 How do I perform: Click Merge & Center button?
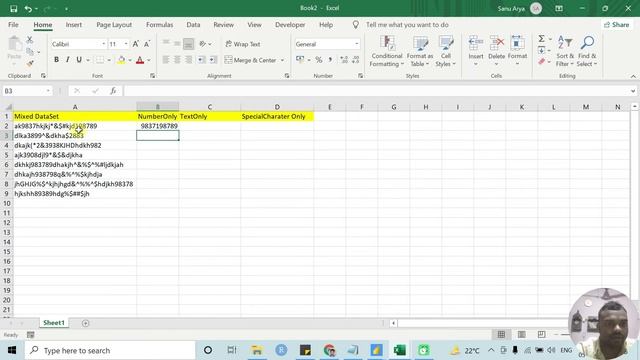250,60
